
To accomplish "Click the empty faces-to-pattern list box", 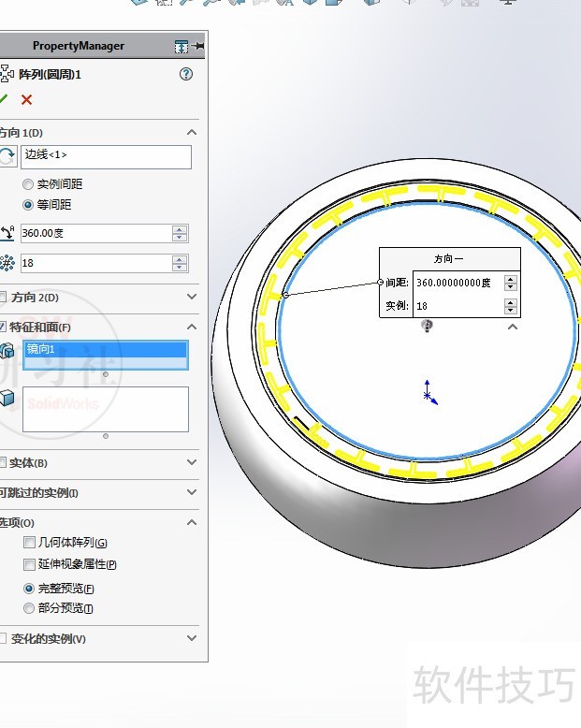I will (x=106, y=410).
